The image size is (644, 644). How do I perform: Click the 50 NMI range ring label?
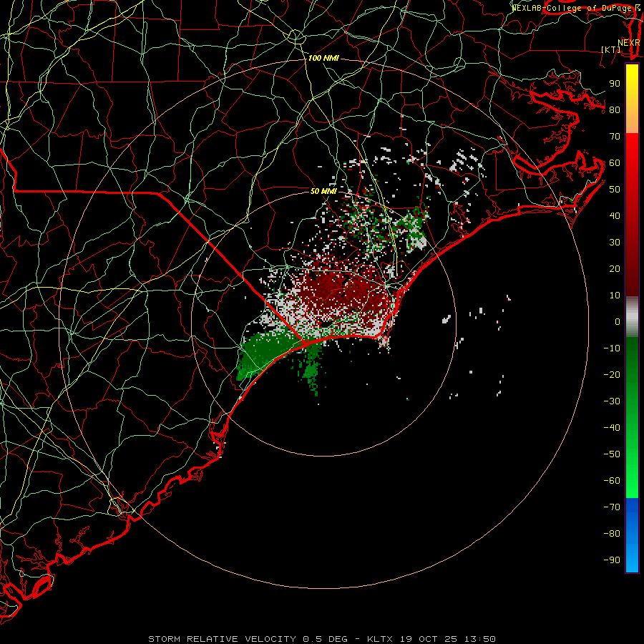coord(323,191)
